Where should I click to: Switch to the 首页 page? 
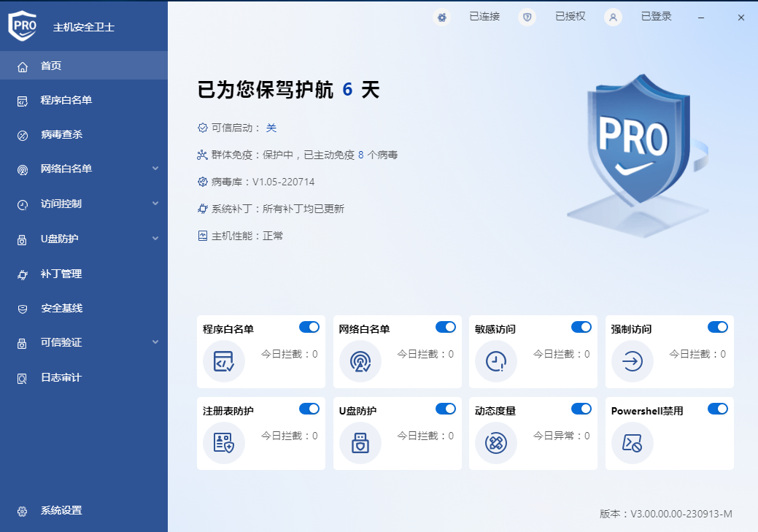click(47, 65)
